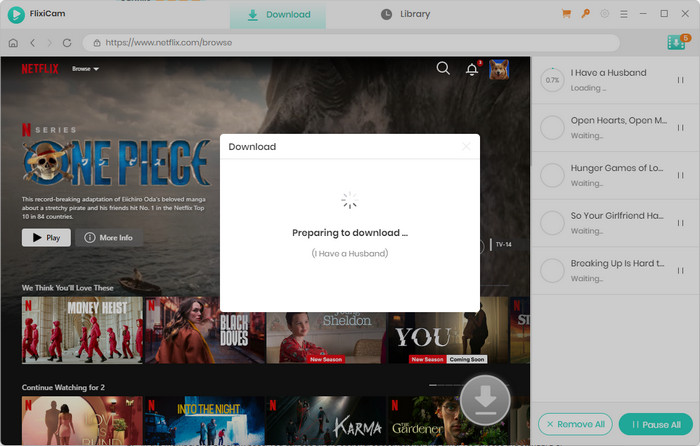
Task: Select 'I Have a Husband' queue title
Action: tap(608, 73)
